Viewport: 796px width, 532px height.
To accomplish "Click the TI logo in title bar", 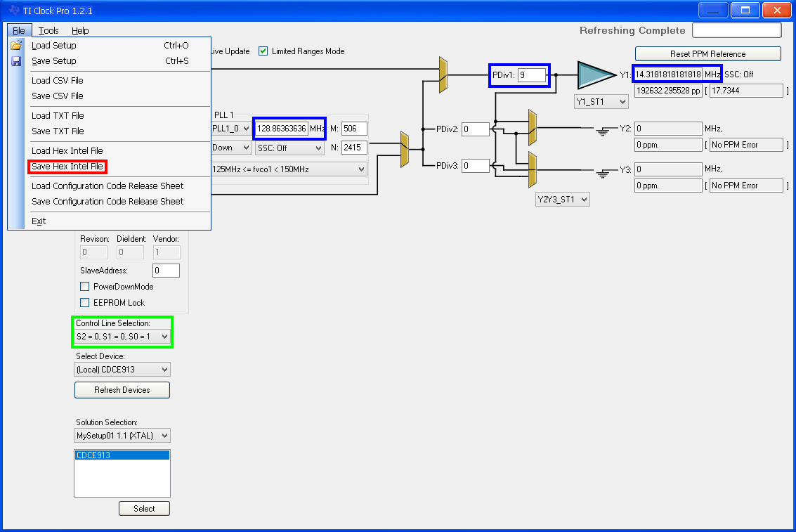I will [x=14, y=10].
